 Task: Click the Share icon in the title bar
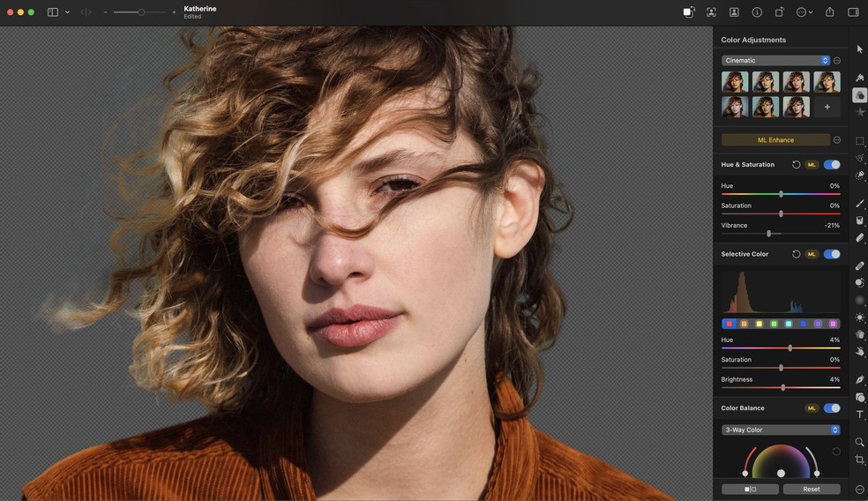coord(829,12)
